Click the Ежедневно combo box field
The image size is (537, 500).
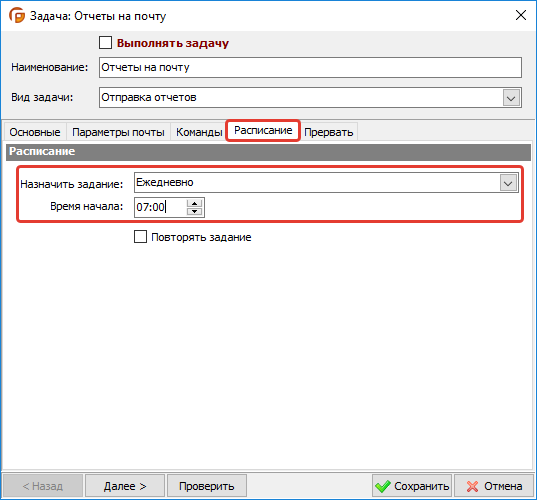point(325,183)
